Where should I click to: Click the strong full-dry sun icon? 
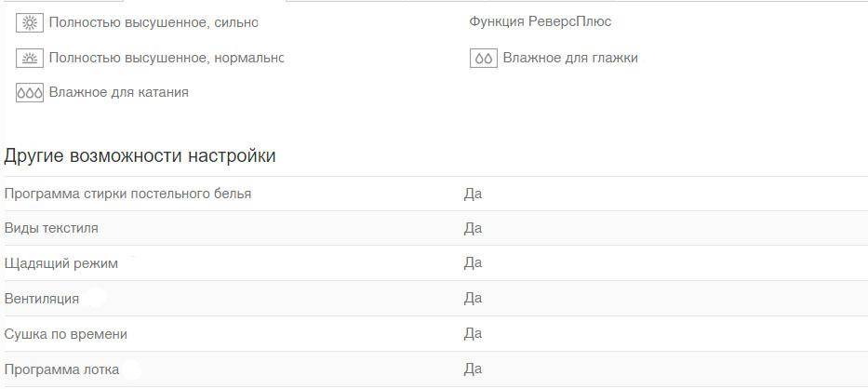[30, 22]
